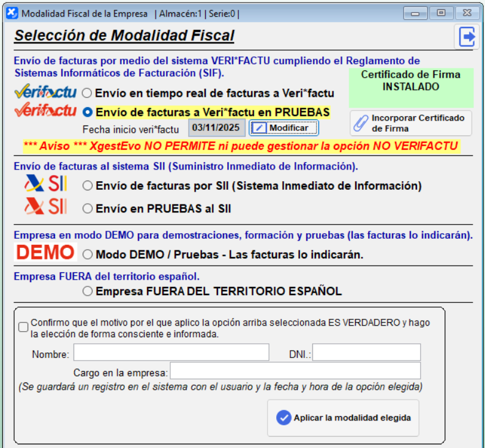Screen dimensions: 485x448
Task: Select Modo DEMO / Pruebas option
Action: (88, 255)
